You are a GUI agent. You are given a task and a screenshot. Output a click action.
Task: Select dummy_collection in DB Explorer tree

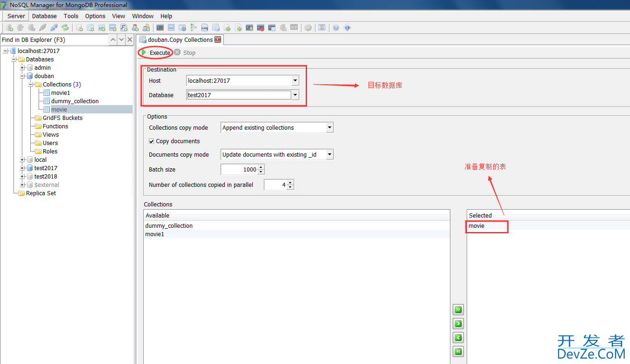click(75, 101)
